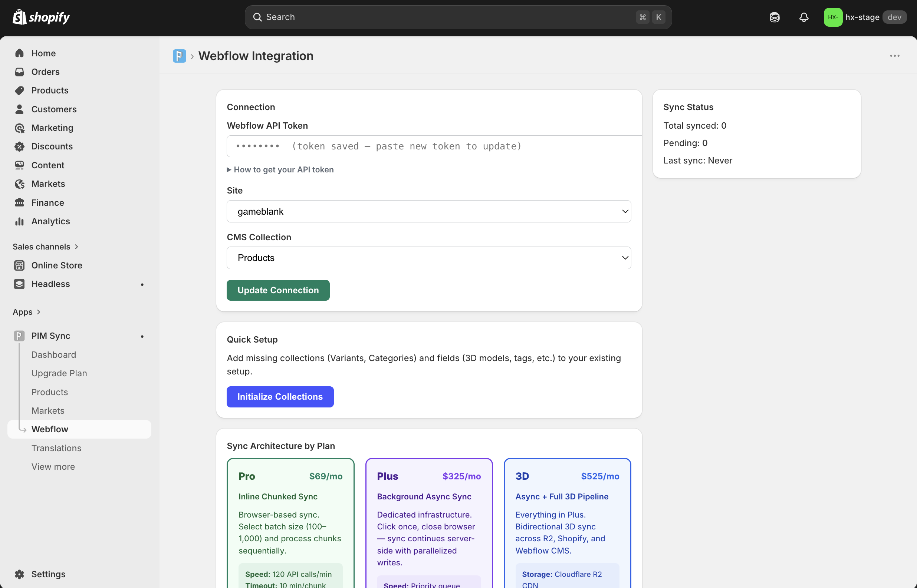This screenshot has width=917, height=588.
Task: Click the Analytics bar chart icon
Action: [x=20, y=221]
